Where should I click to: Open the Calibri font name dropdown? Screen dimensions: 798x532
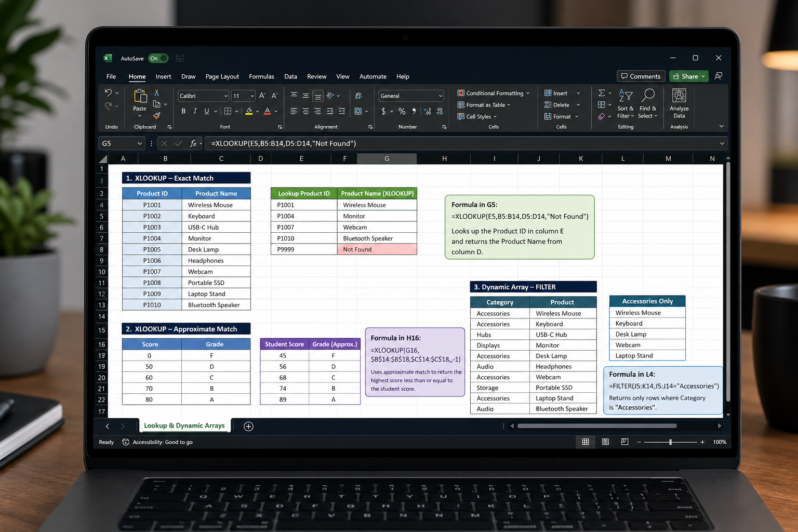pos(226,96)
